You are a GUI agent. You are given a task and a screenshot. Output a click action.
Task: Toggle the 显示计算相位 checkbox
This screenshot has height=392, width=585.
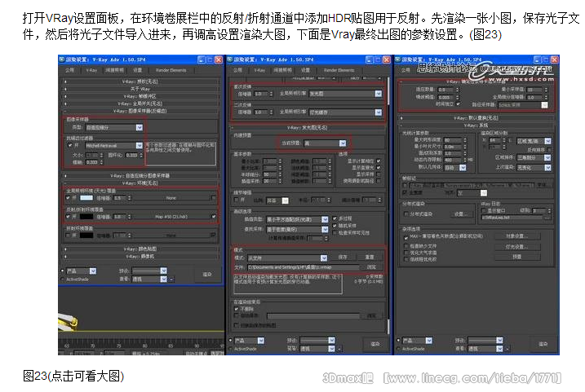(x=379, y=161)
